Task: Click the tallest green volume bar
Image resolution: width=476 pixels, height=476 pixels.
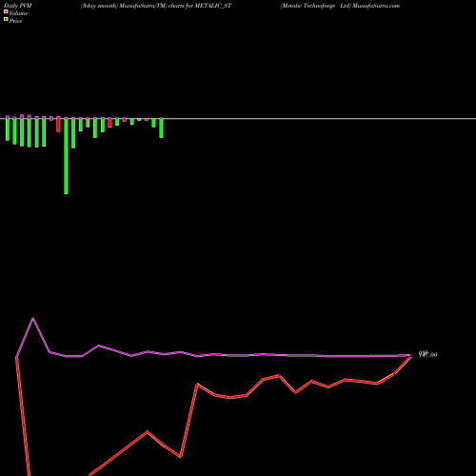Action: [66, 156]
